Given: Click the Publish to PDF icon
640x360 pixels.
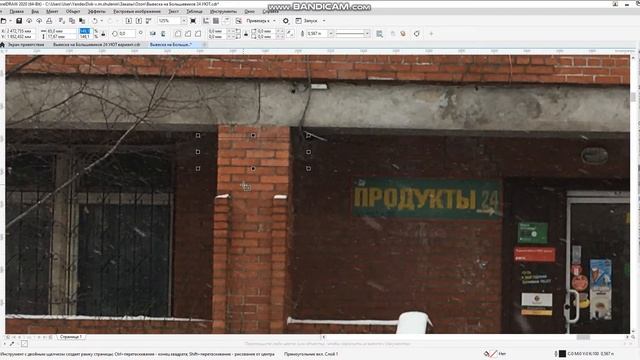Looking at the screenshot, I should click(x=149, y=20).
